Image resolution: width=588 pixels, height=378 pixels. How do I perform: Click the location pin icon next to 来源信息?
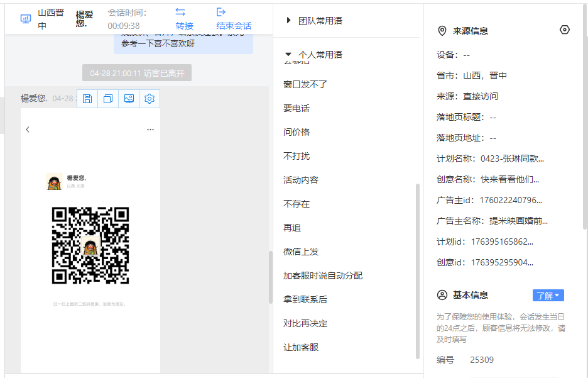pyautogui.click(x=442, y=31)
